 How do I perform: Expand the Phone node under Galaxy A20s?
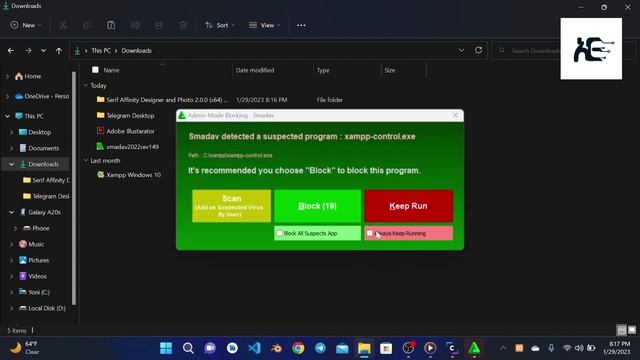point(16,228)
